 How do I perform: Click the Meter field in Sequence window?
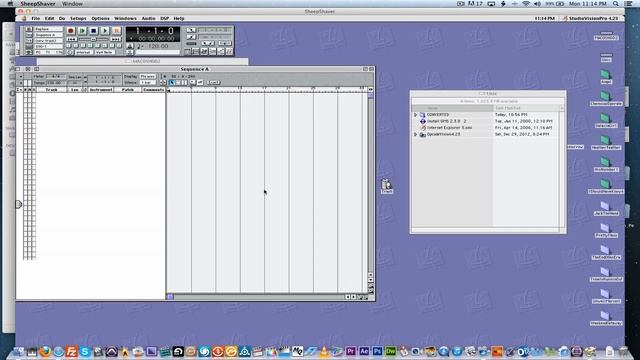(x=56, y=76)
